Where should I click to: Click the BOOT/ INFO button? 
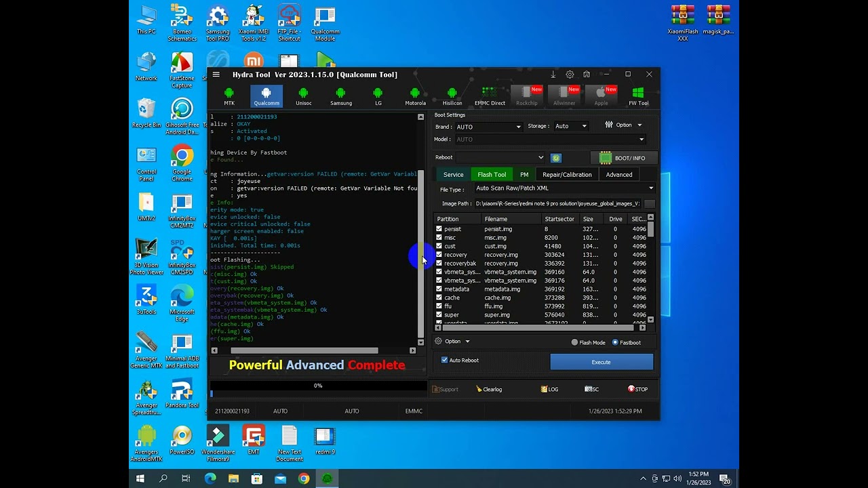(623, 158)
